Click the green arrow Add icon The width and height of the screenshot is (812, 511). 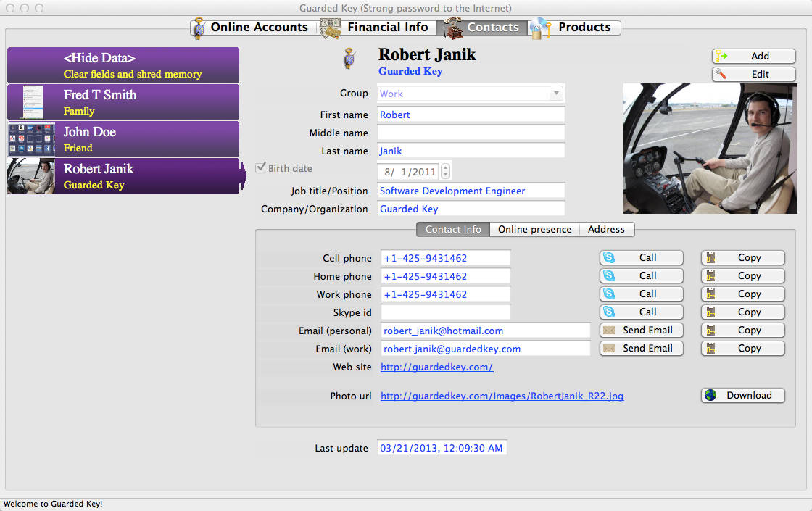pos(721,56)
